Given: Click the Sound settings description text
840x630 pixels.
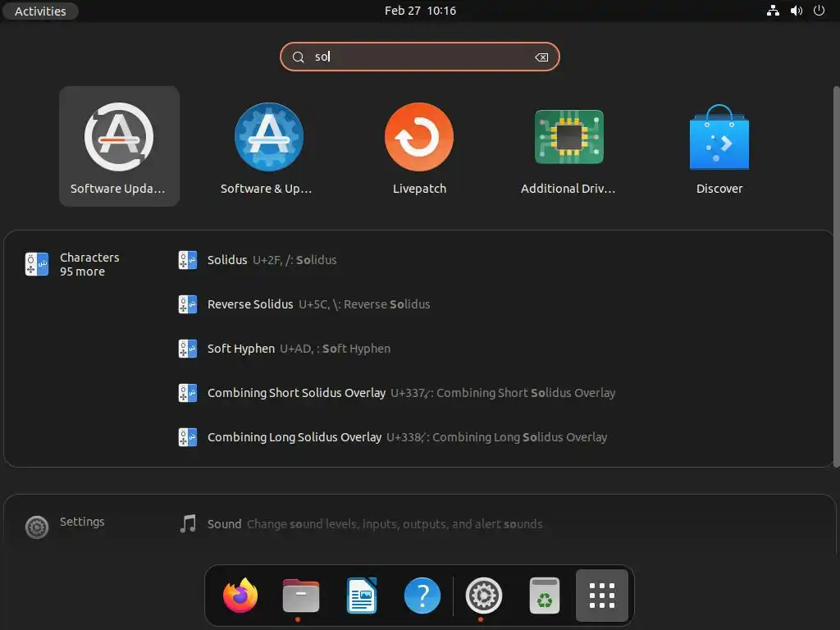Looking at the screenshot, I should (395, 524).
